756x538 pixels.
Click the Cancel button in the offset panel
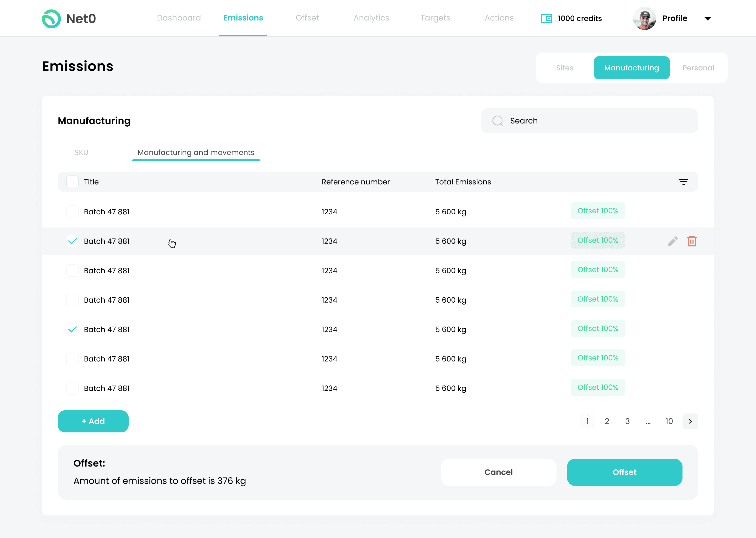click(x=498, y=472)
